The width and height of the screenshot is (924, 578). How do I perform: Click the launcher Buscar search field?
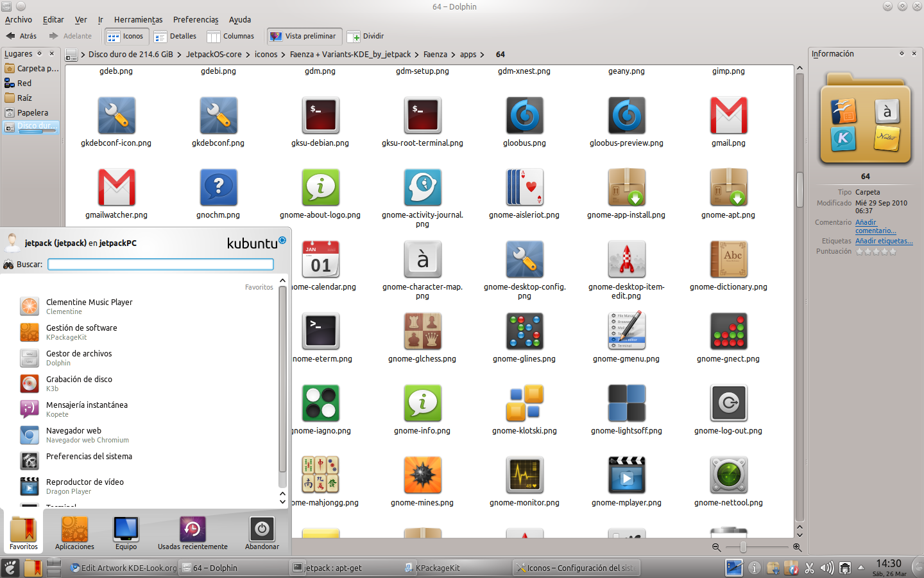point(161,264)
